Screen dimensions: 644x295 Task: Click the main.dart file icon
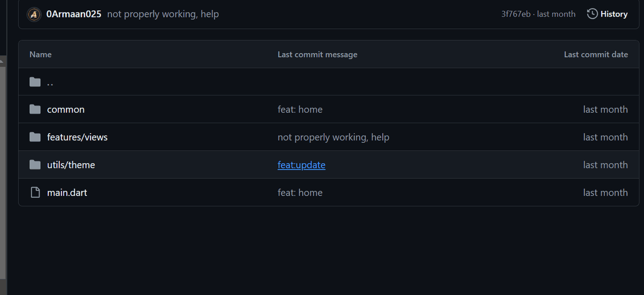tap(35, 192)
